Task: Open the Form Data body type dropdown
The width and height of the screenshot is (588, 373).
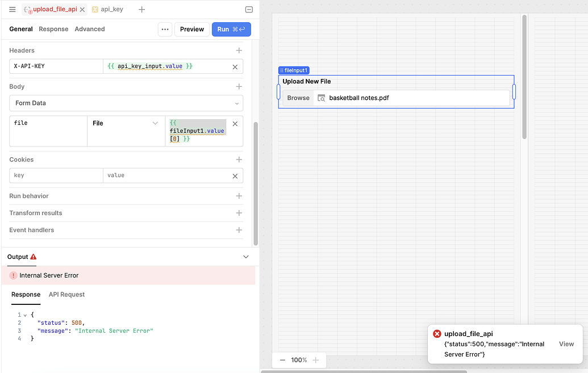Action: click(x=126, y=103)
